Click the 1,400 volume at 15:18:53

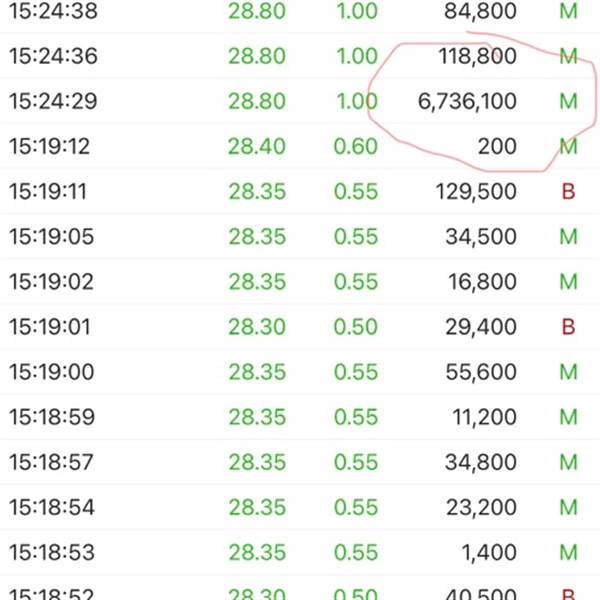click(489, 553)
